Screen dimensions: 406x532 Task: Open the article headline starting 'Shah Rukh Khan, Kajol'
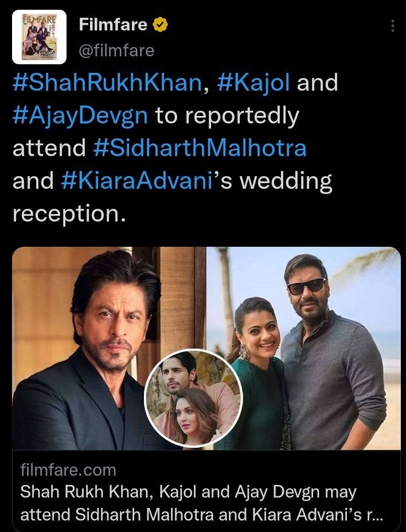click(x=188, y=492)
